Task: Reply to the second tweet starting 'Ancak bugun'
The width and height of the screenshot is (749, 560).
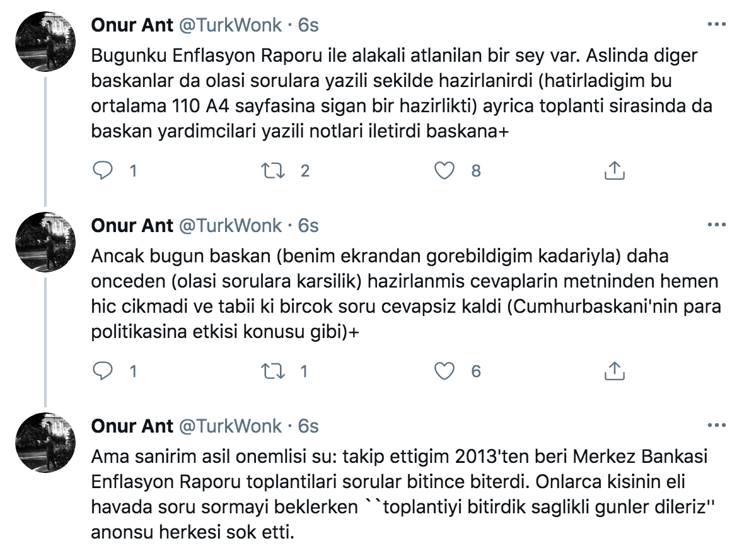Action: (x=103, y=371)
